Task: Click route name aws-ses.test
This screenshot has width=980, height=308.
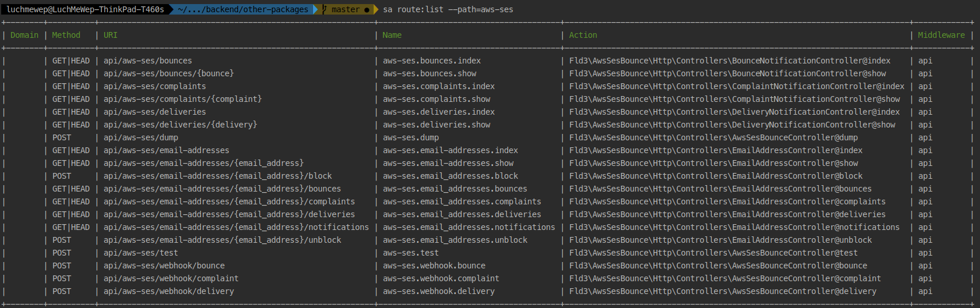Action: click(411, 253)
